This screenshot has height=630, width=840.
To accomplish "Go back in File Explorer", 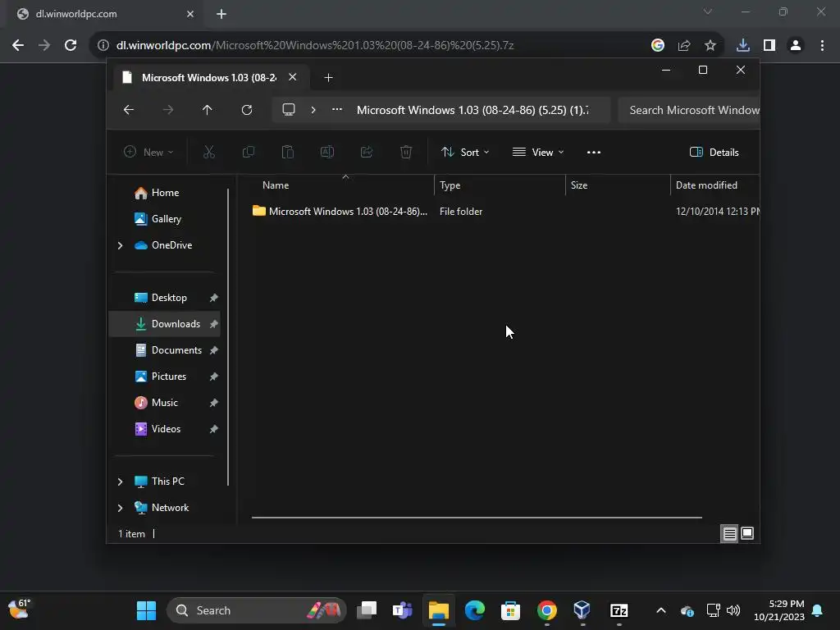I will point(129,110).
